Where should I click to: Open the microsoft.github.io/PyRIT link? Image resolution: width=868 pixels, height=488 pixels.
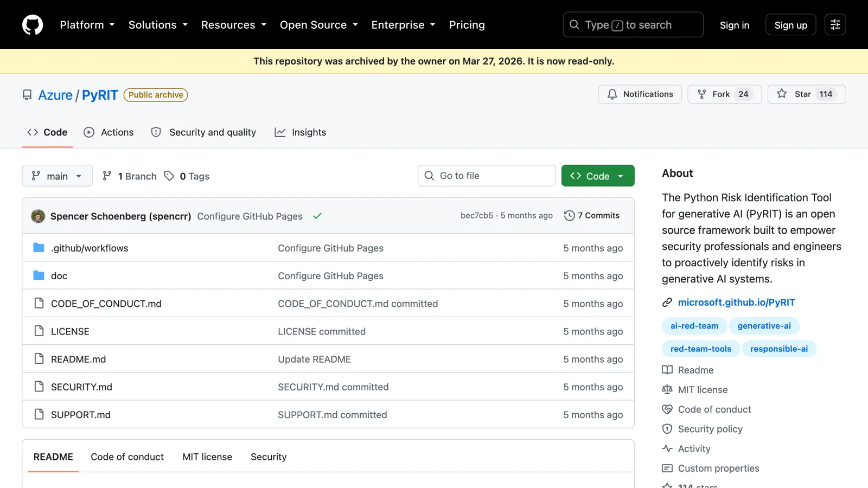tap(736, 302)
